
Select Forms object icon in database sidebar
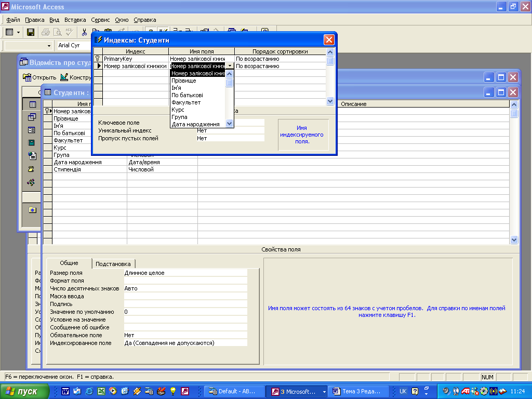(x=32, y=130)
